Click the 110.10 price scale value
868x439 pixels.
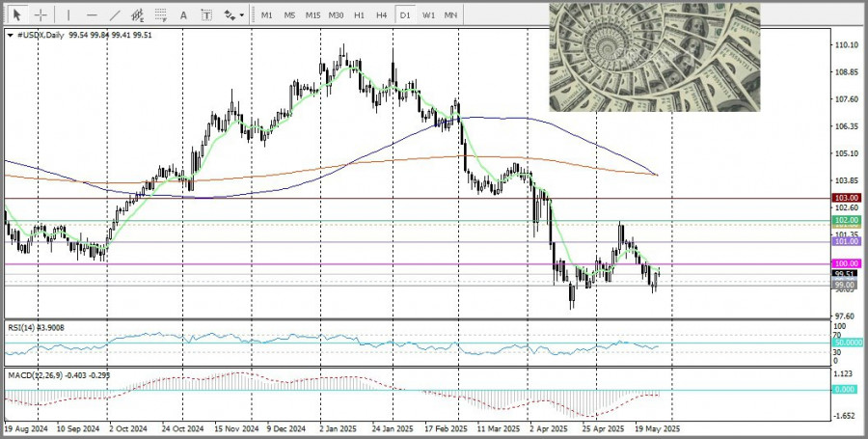tap(845, 45)
